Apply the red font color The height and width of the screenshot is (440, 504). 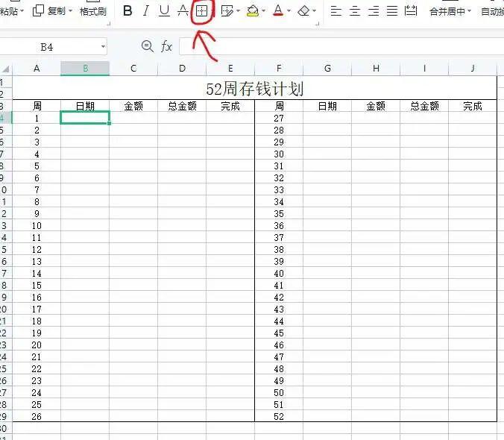click(x=278, y=11)
